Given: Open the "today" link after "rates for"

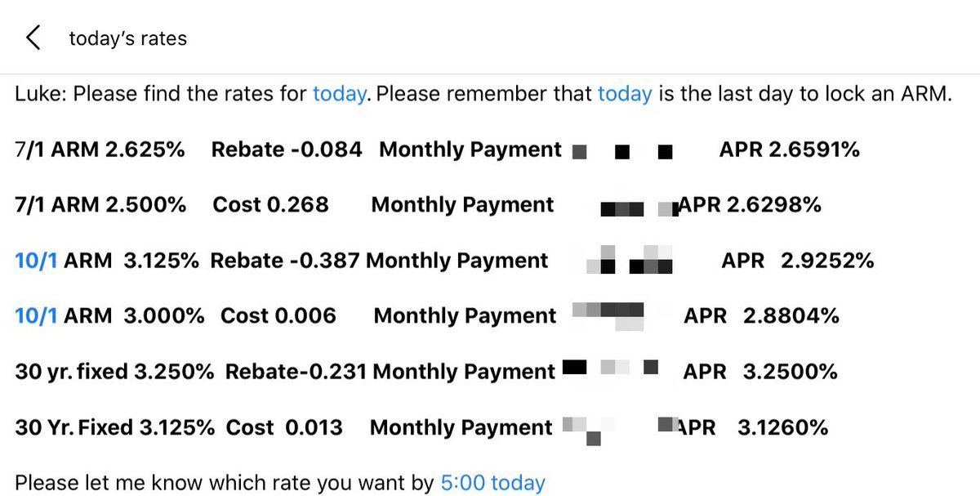Looking at the screenshot, I should 339,94.
